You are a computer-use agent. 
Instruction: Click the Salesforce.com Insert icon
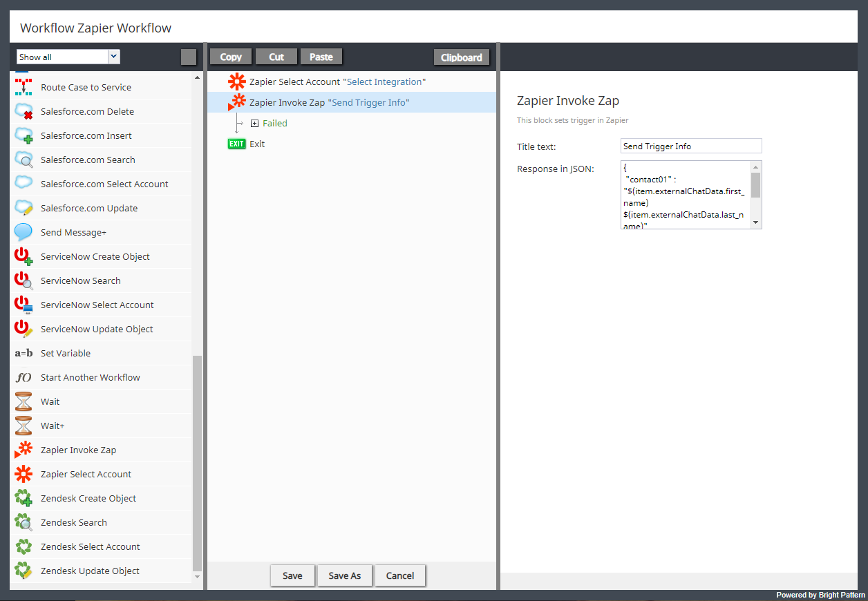click(x=23, y=135)
